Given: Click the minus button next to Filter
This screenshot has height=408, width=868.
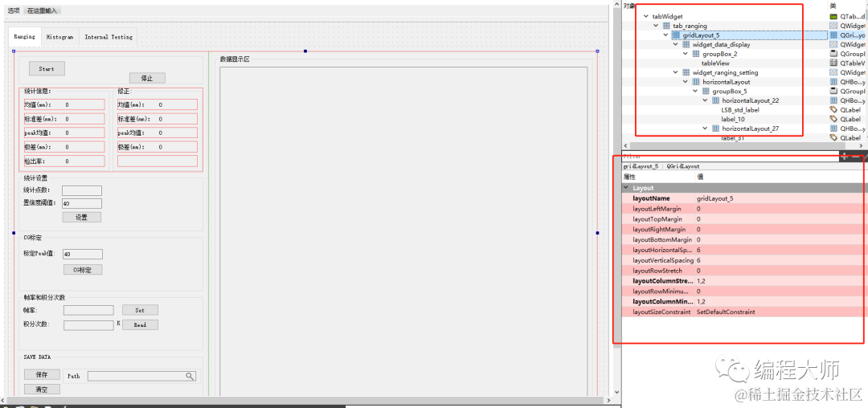Looking at the screenshot, I should coord(856,157).
